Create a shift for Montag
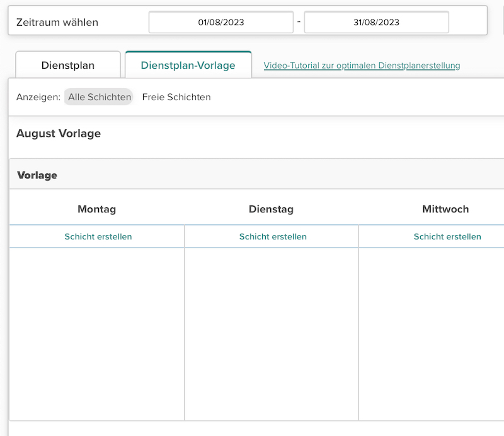The height and width of the screenshot is (436, 504). (x=98, y=236)
